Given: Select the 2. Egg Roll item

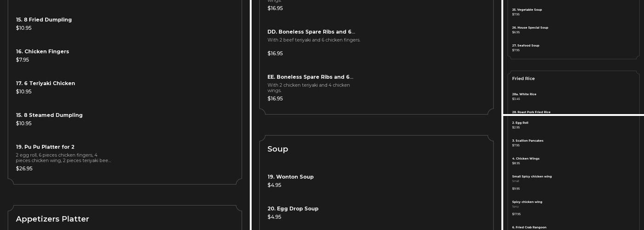Looking at the screenshot, I should (x=520, y=123).
